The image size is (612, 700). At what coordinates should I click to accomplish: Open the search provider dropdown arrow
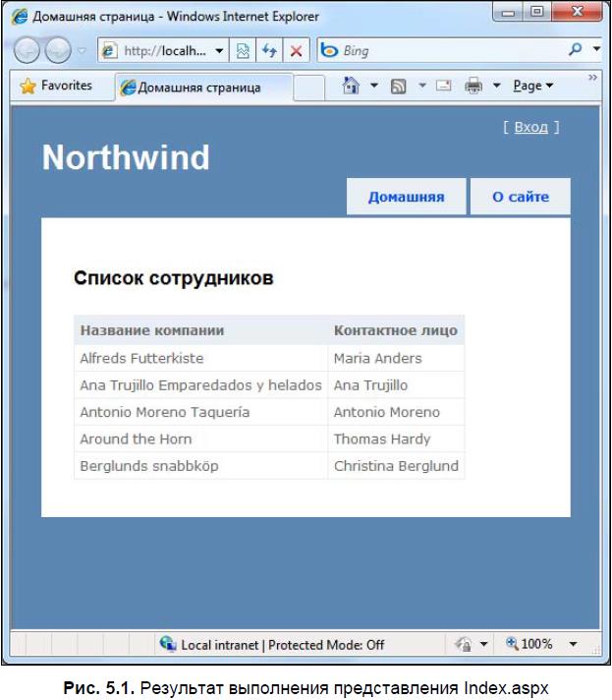pyautogui.click(x=596, y=48)
